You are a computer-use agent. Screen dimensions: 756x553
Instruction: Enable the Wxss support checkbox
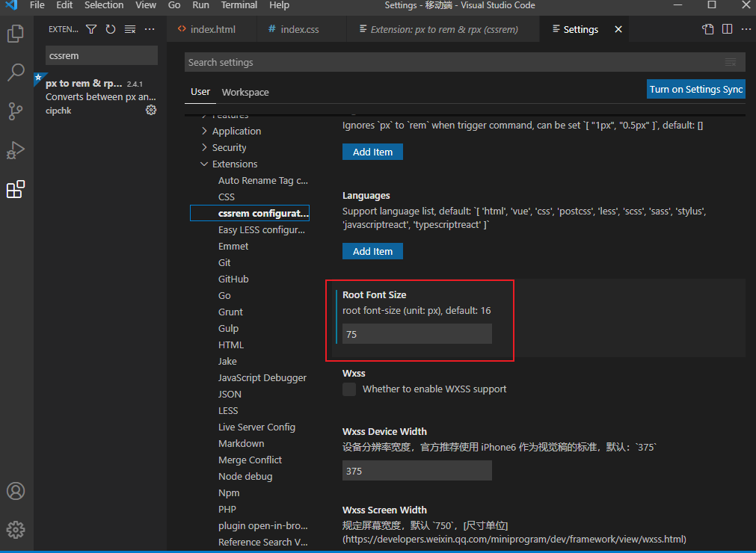[x=349, y=389]
